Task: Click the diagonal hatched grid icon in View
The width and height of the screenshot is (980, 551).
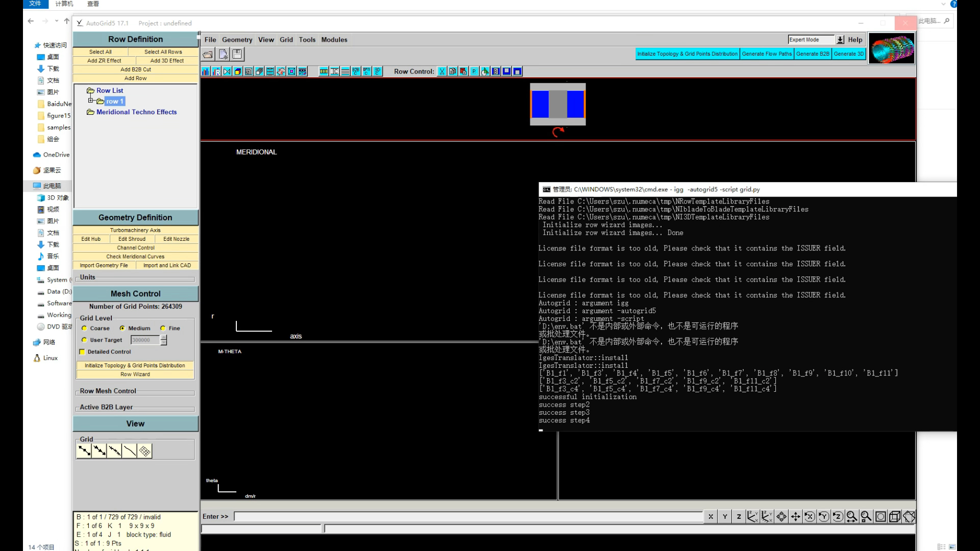Action: pyautogui.click(x=144, y=451)
